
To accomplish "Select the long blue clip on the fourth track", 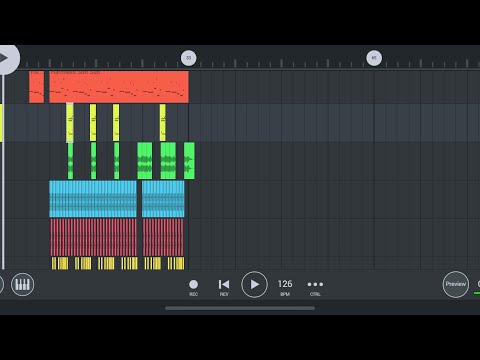I will [93, 199].
